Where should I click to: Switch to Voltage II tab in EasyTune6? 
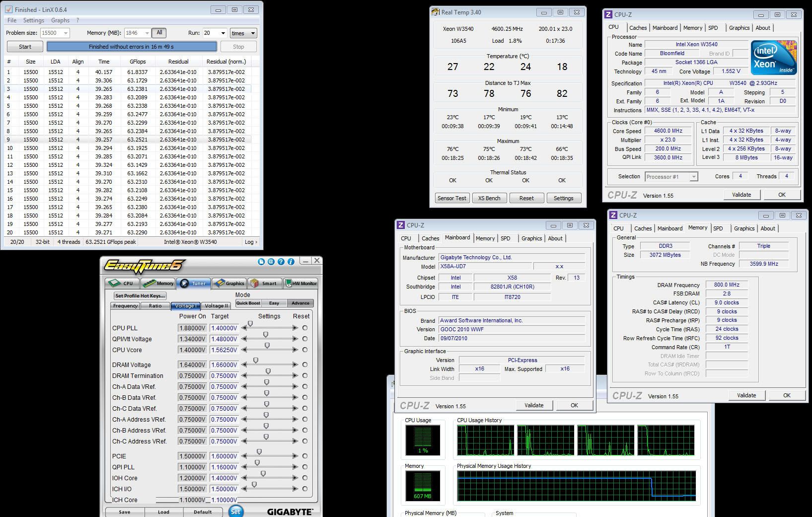click(216, 306)
